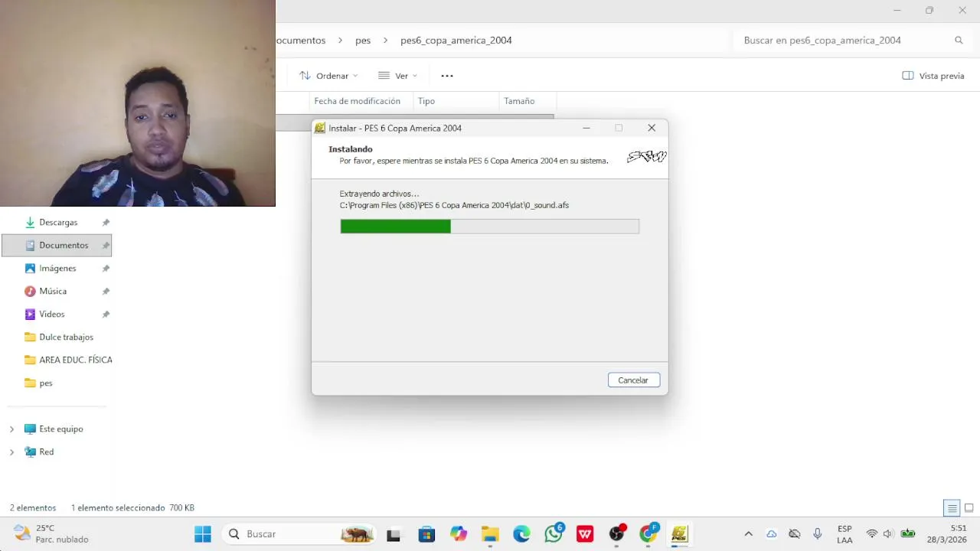Click the pin icon next to Videos
This screenshot has height=551, width=980.
click(x=106, y=315)
